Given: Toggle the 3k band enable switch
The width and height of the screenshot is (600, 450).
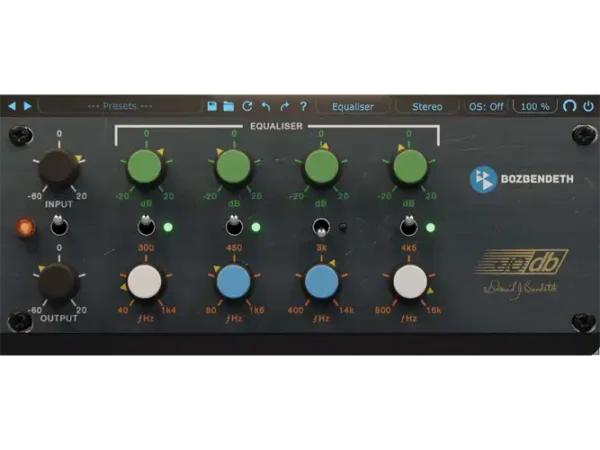Looking at the screenshot, I should pos(321,227).
